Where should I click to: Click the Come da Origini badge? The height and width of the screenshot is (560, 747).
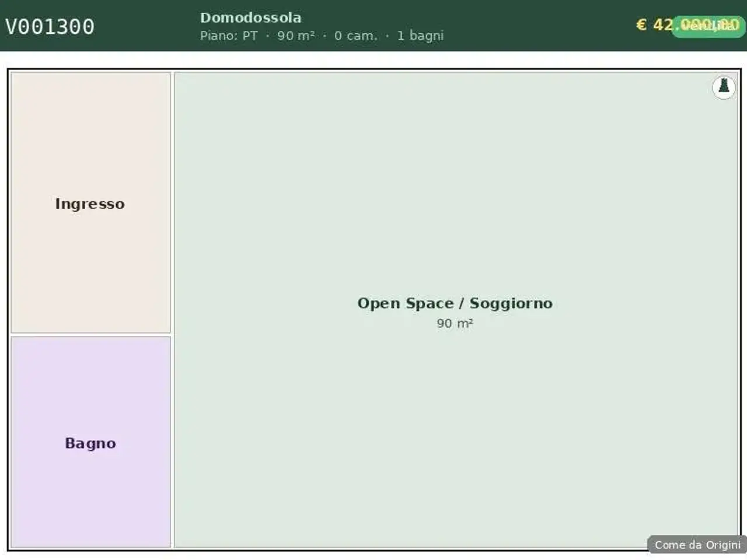coord(697,544)
